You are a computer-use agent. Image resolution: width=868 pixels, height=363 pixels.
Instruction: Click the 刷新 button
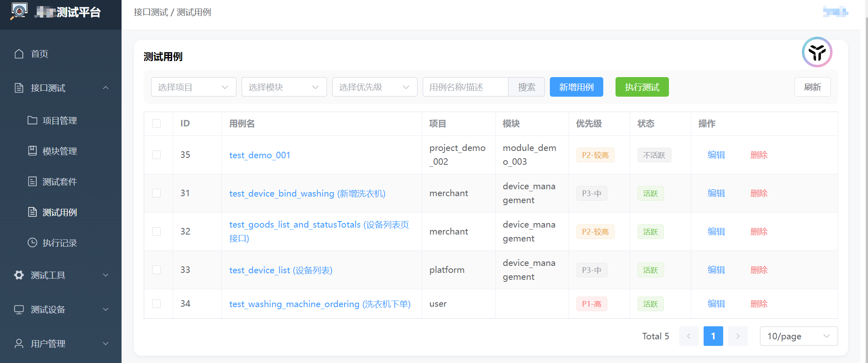coord(813,87)
